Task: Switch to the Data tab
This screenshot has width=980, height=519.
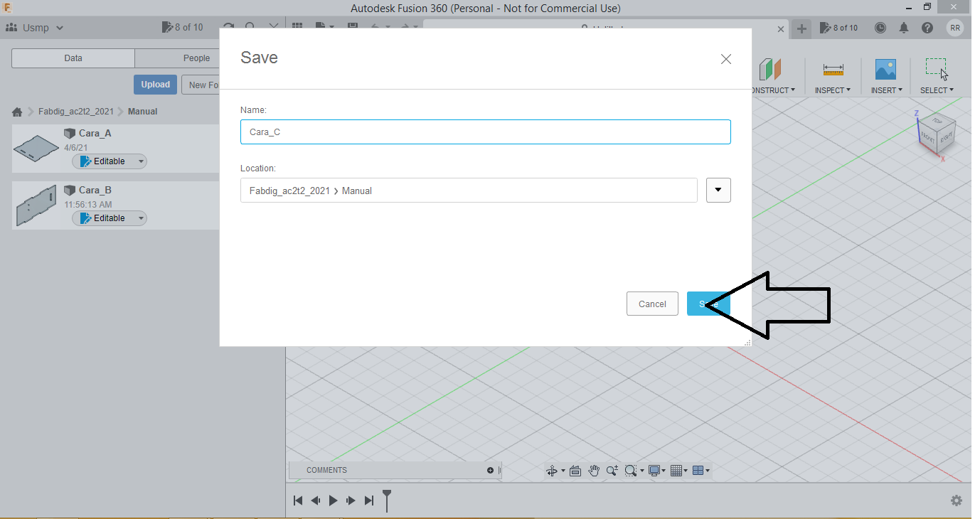Action: (73, 58)
